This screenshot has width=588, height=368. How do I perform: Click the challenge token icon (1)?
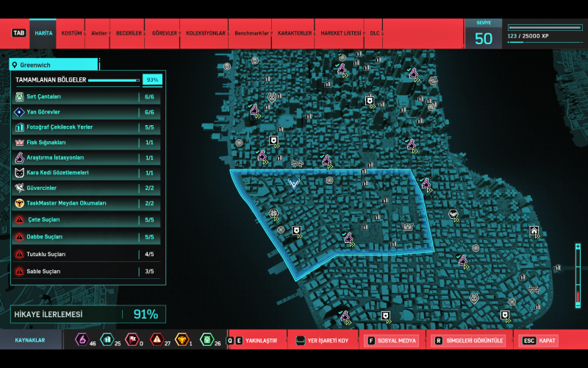tap(182, 339)
